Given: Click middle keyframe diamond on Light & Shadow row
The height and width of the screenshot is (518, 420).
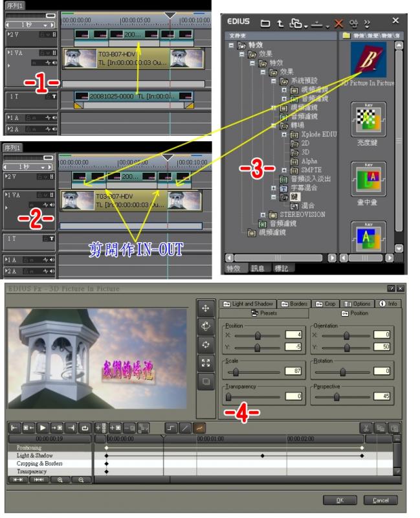Looking at the screenshot, I should [x=263, y=456].
